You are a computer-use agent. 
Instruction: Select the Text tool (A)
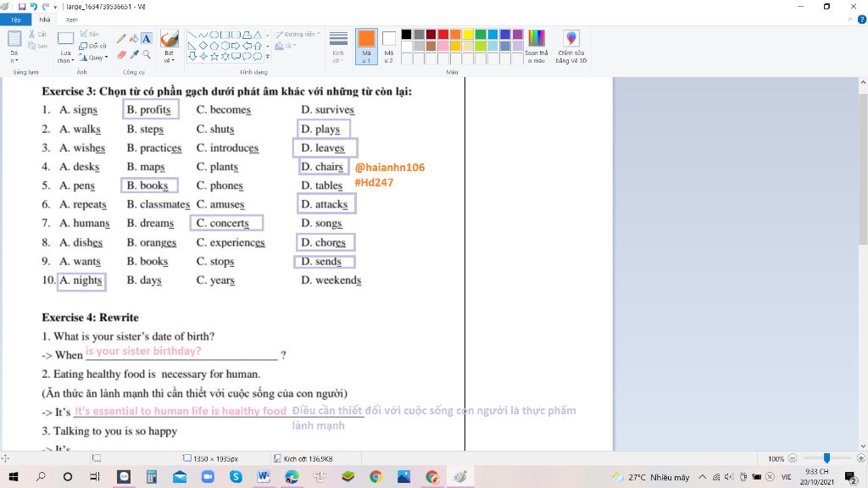[146, 39]
